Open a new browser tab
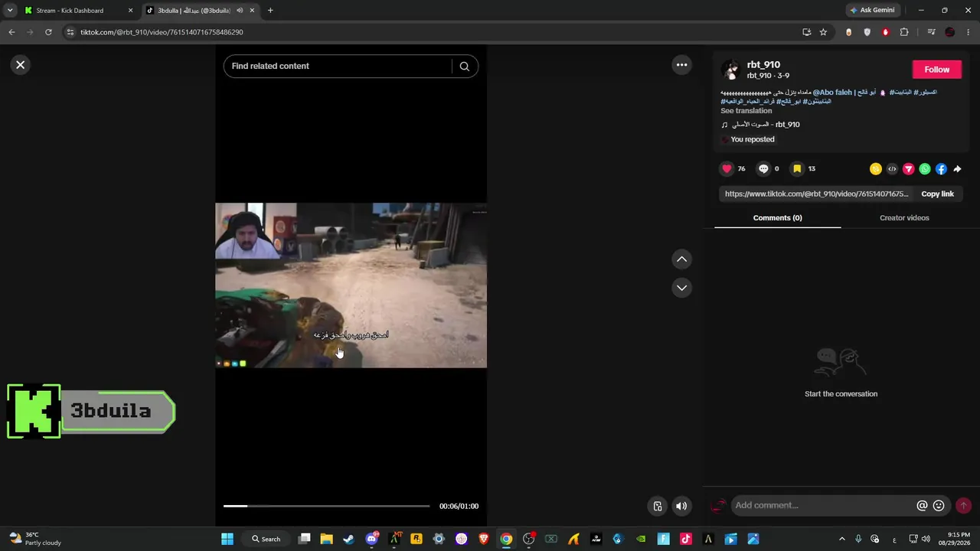Screen dimensions: 980x551 pyautogui.click(x=270, y=11)
